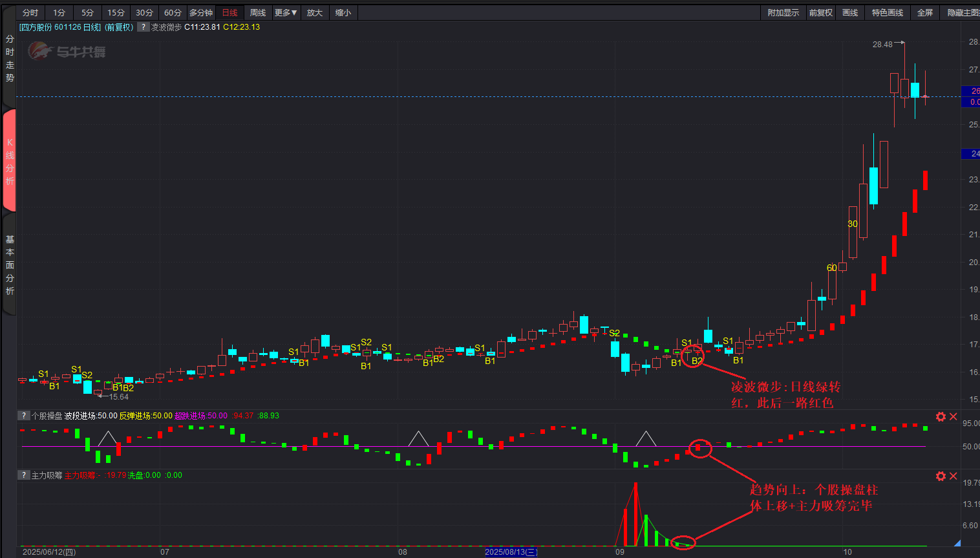The height and width of the screenshot is (558, 980).
Task: Toggle 全屏 fullscreen mode
Action: [924, 13]
